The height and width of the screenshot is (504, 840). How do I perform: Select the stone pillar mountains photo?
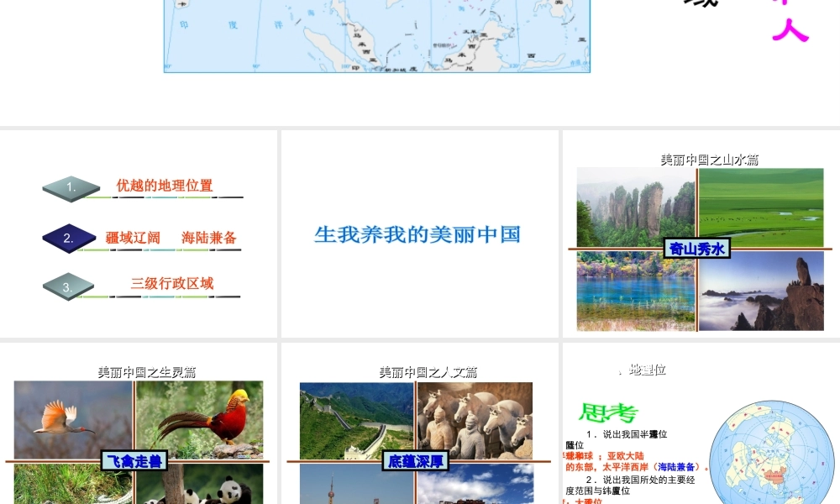coord(635,207)
